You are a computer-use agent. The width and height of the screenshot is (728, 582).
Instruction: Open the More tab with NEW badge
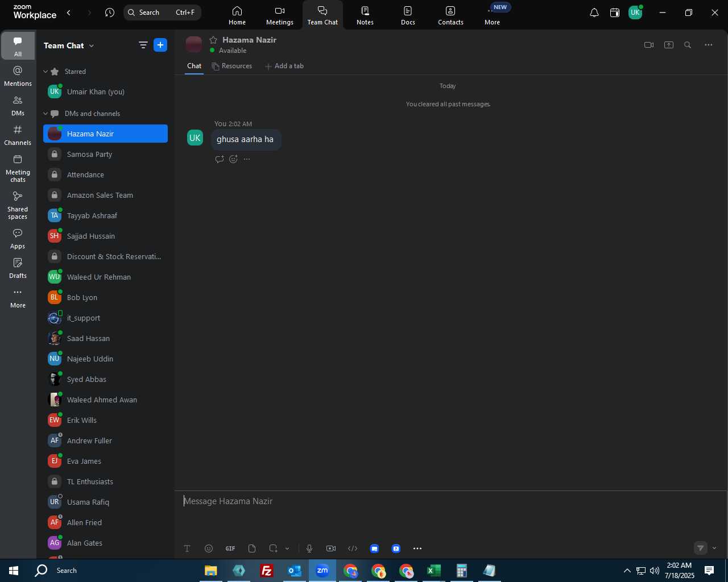pos(493,15)
